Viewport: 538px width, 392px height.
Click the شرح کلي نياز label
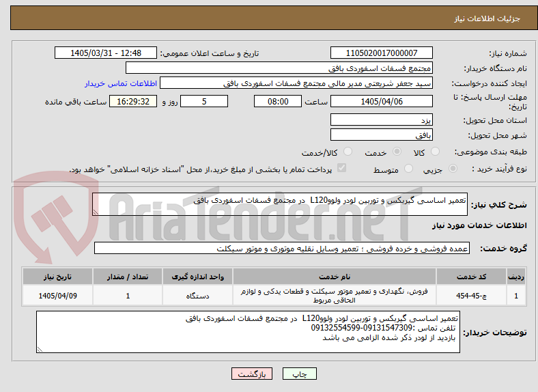click(x=499, y=205)
